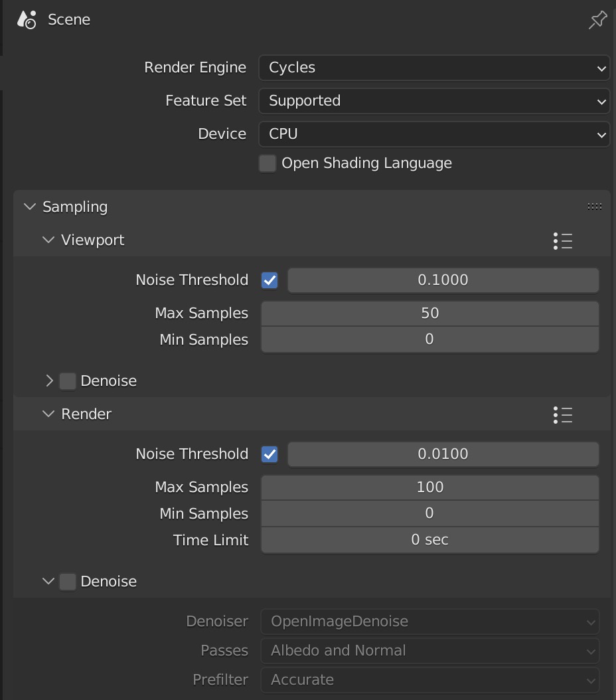Open the Passes Albedo and Normal dropdown
This screenshot has width=616, height=700.
tap(430, 651)
